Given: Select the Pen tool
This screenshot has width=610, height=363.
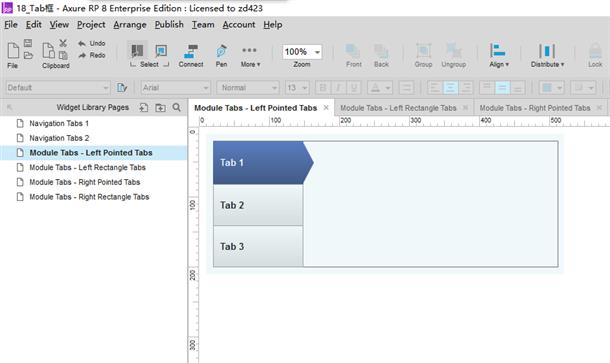Looking at the screenshot, I should click(x=221, y=51).
